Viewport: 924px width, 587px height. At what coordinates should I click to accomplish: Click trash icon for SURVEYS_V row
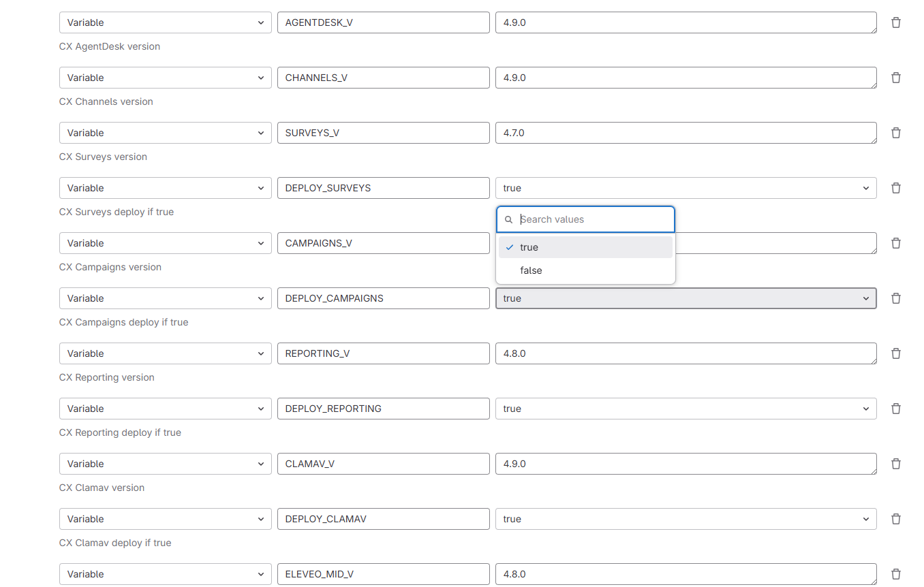pyautogui.click(x=896, y=133)
